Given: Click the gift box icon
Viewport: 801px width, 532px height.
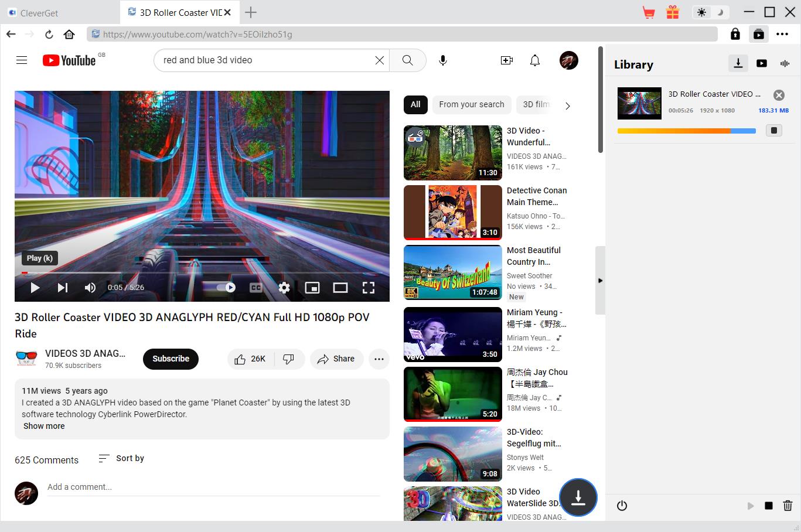Looking at the screenshot, I should [672, 12].
